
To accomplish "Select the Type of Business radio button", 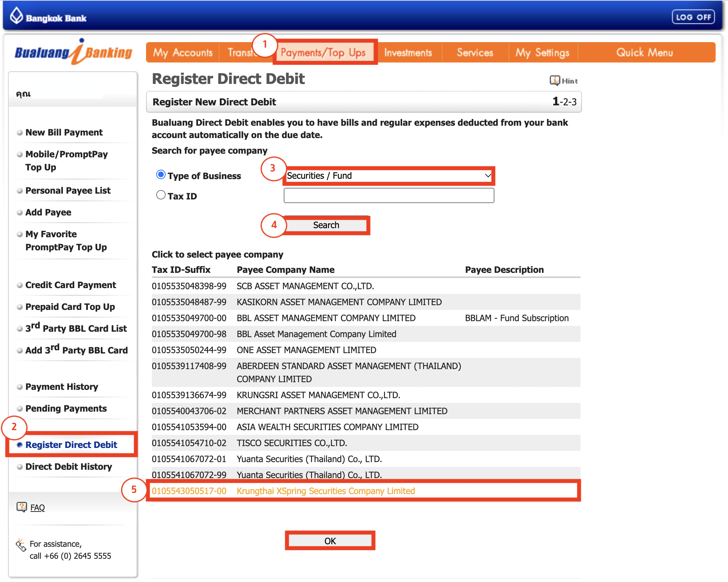I will coord(161,175).
